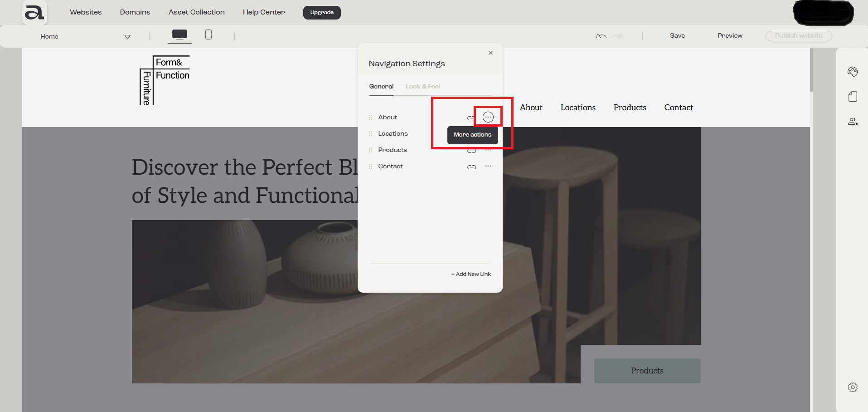Click the Products button on hero image
The height and width of the screenshot is (412, 868).
tap(647, 371)
